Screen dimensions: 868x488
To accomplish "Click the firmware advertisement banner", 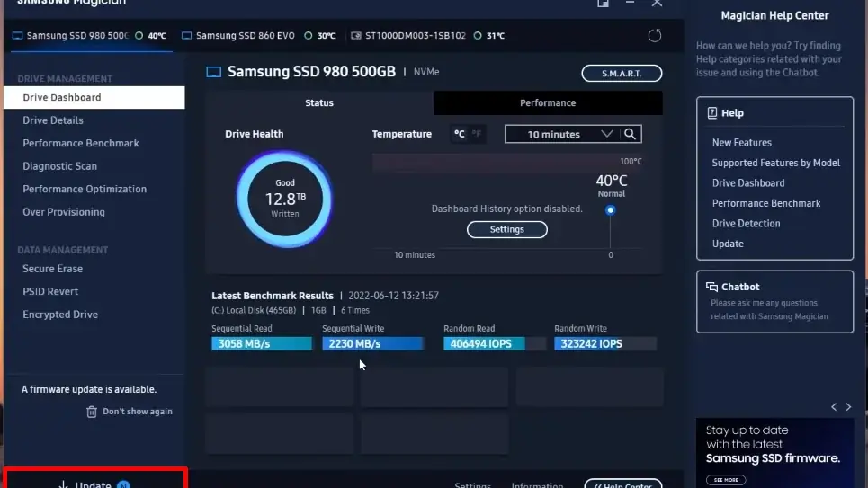I will (x=775, y=453).
